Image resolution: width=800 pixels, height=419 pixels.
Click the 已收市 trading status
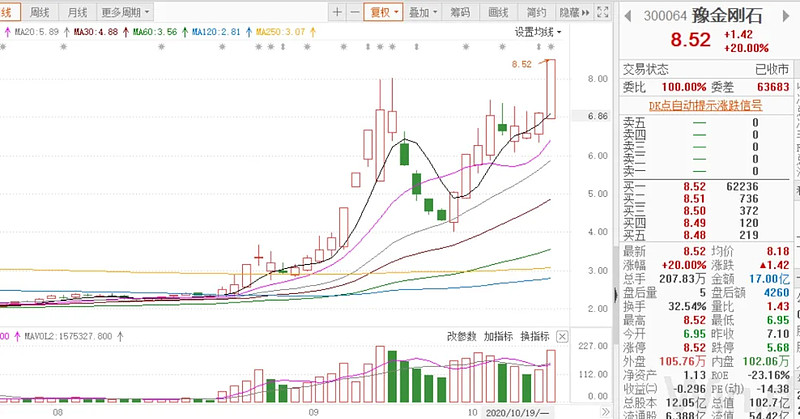[x=771, y=69]
